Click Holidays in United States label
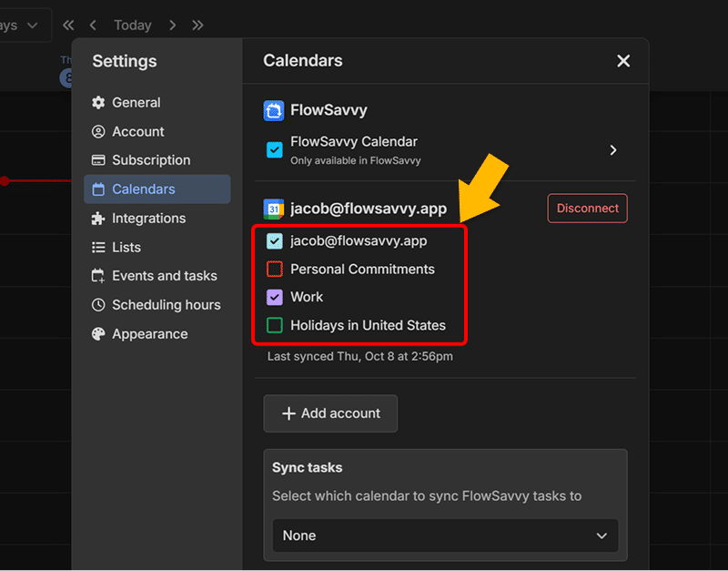728x571 pixels. 369,326
